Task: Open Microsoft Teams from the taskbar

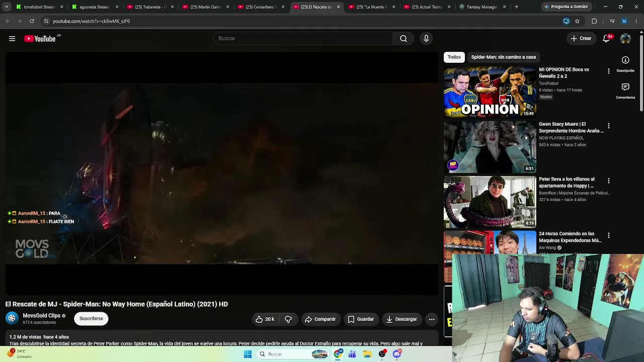Action: (x=352, y=354)
